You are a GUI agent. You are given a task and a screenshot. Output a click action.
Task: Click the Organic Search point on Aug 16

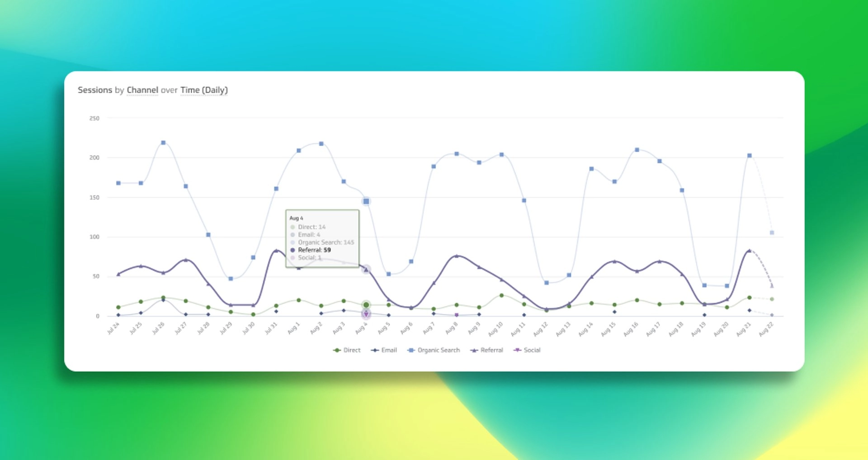click(637, 150)
